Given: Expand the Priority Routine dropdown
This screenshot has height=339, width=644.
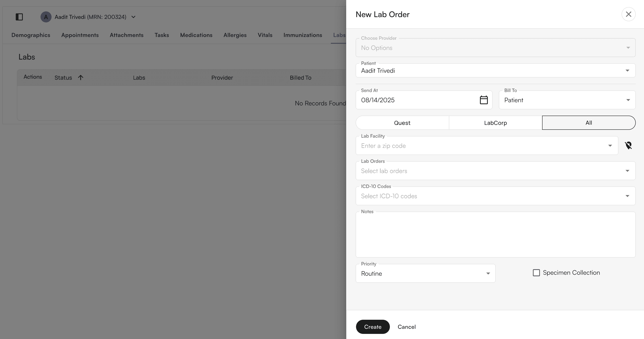Looking at the screenshot, I should tap(425, 274).
